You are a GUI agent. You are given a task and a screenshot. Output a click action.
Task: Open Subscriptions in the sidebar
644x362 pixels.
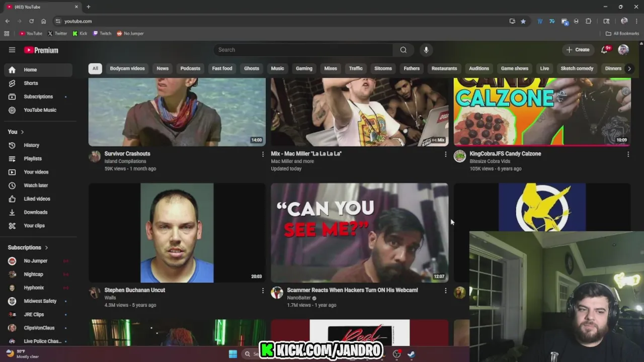38,97
